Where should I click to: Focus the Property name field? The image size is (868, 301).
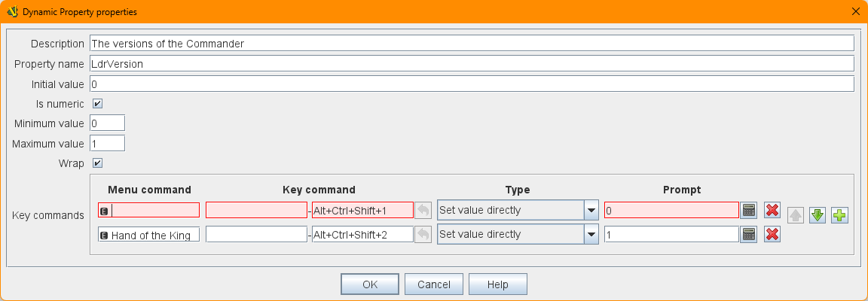471,64
